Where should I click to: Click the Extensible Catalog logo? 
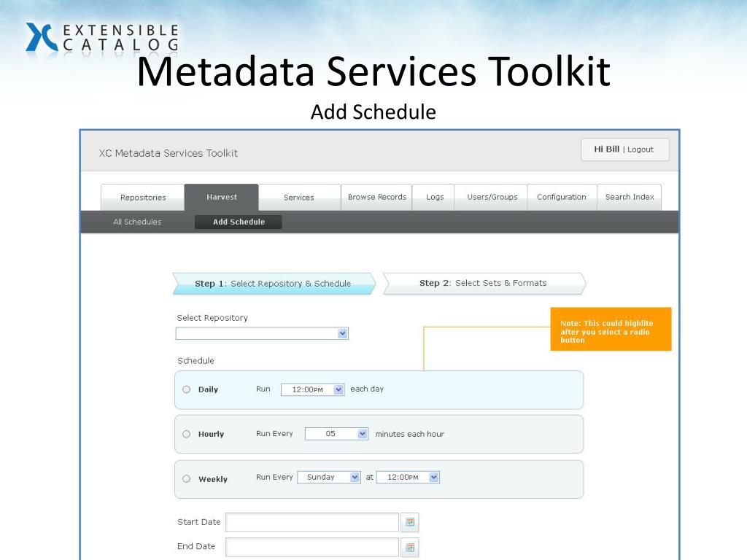pyautogui.click(x=102, y=37)
